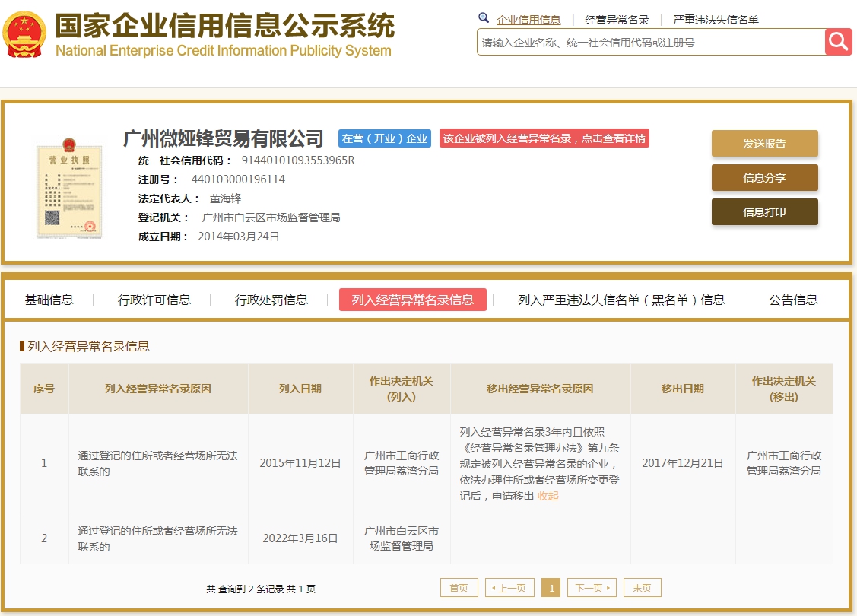Click the row 1 removal reason text

pos(539,464)
